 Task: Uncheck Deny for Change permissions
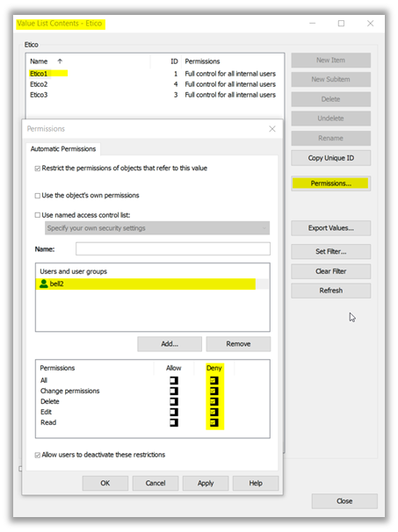[x=214, y=391]
